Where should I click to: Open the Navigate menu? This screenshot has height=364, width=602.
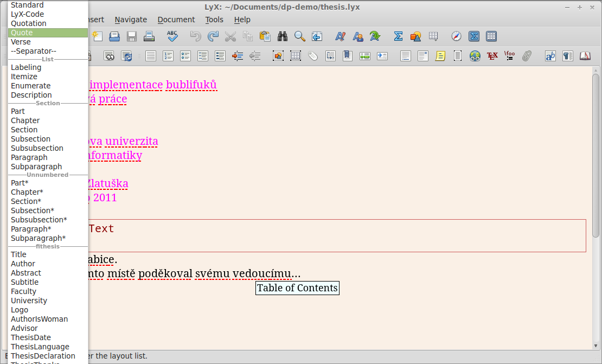click(131, 20)
